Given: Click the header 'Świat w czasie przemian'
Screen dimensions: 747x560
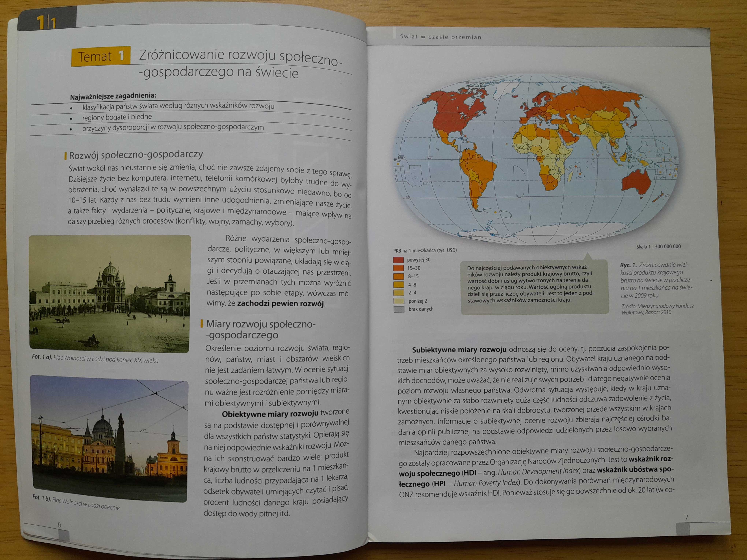Looking at the screenshot, I should click(x=440, y=37).
